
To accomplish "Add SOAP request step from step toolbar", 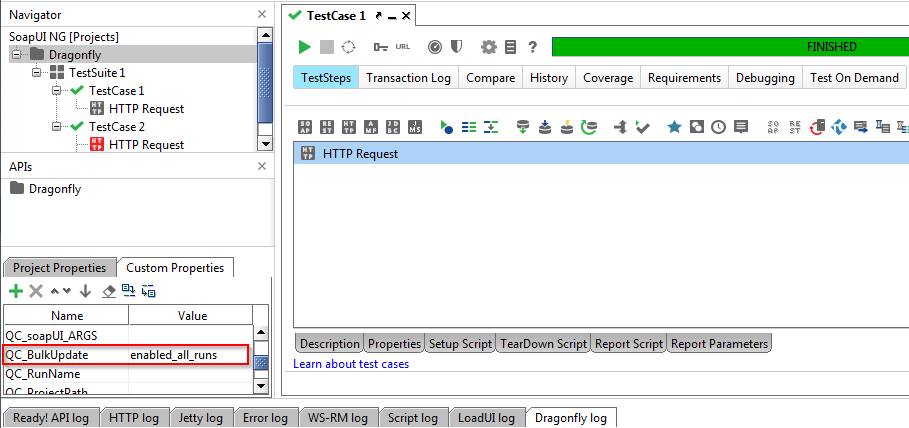I will pyautogui.click(x=305, y=127).
